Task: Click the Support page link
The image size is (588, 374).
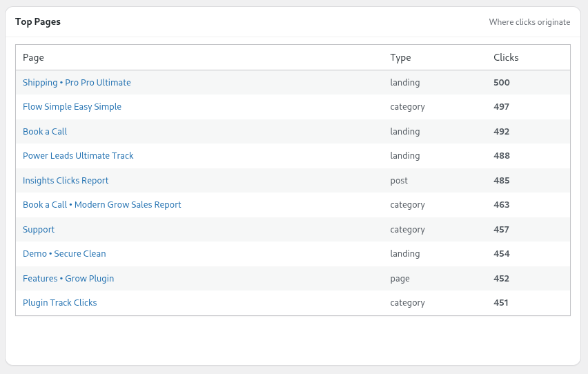Action: (39, 230)
